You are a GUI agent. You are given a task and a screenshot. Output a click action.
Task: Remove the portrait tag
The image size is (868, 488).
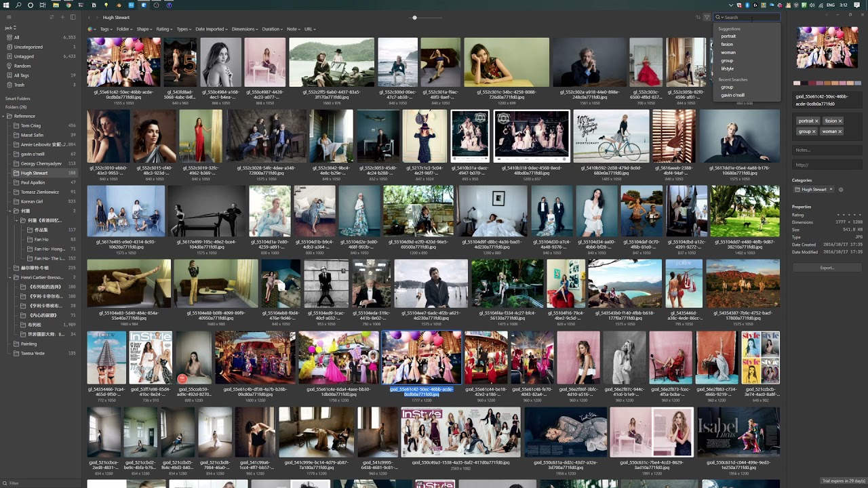816,121
